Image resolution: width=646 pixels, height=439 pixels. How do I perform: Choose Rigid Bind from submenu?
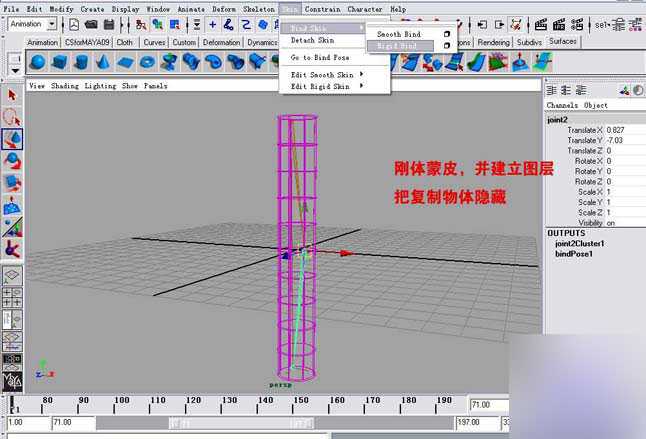tap(400, 46)
